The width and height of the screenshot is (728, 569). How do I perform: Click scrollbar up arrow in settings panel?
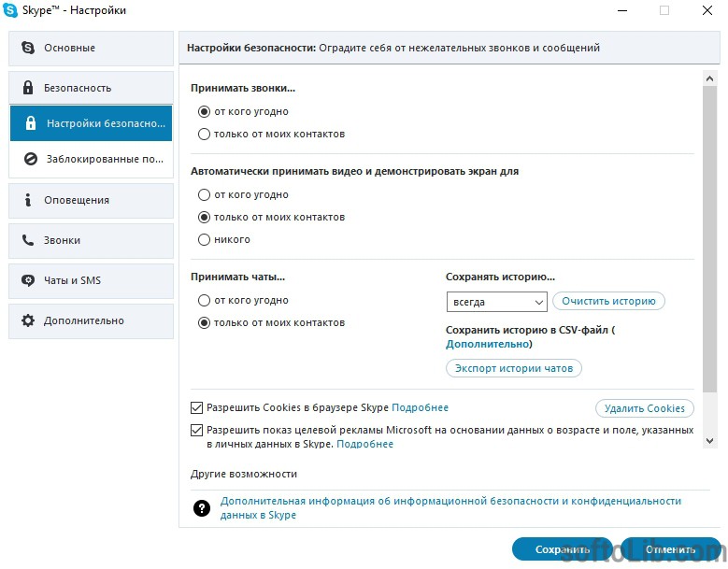709,78
